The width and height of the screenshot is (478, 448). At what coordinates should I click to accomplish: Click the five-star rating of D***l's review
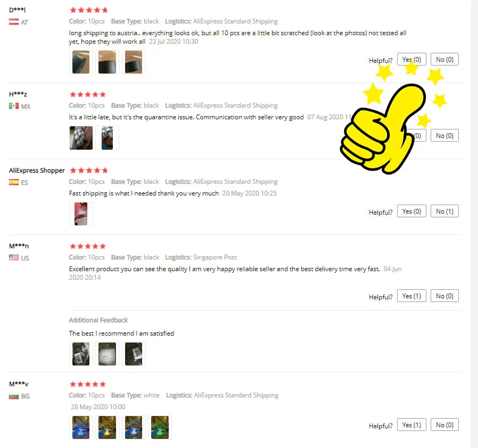(x=88, y=10)
